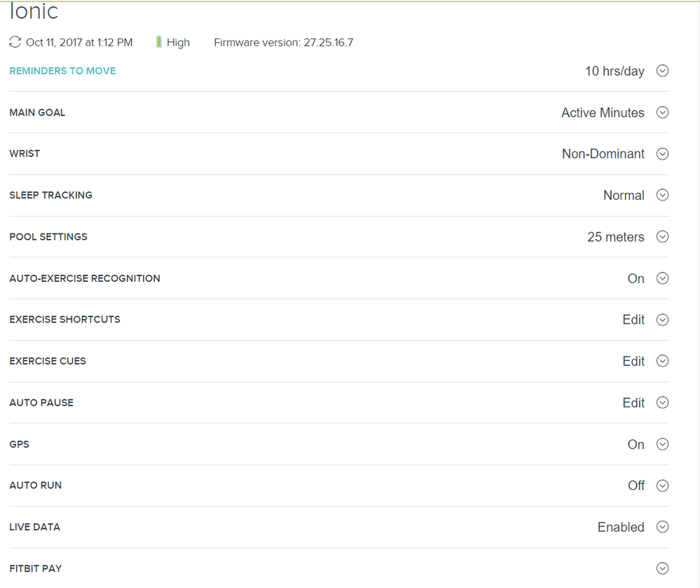The image size is (700, 588).
Task: Click the AUTO-EXERCISE RECOGNITION label
Action: (85, 278)
